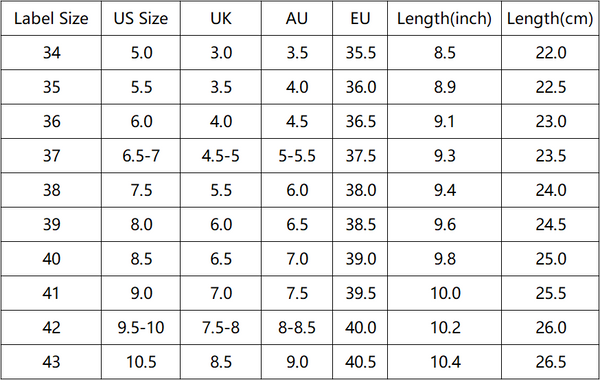Click the Label Size column header
The width and height of the screenshot is (600, 380).
coord(51,18)
